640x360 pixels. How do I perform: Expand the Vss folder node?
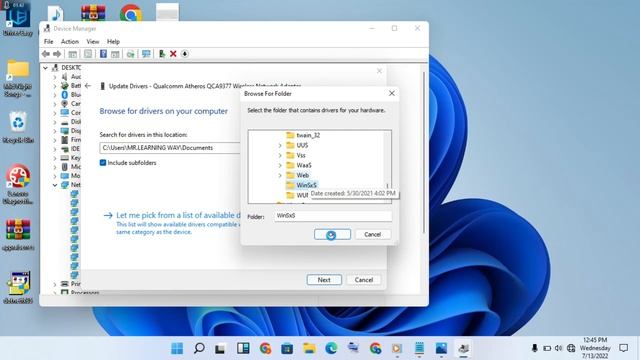click(280, 155)
